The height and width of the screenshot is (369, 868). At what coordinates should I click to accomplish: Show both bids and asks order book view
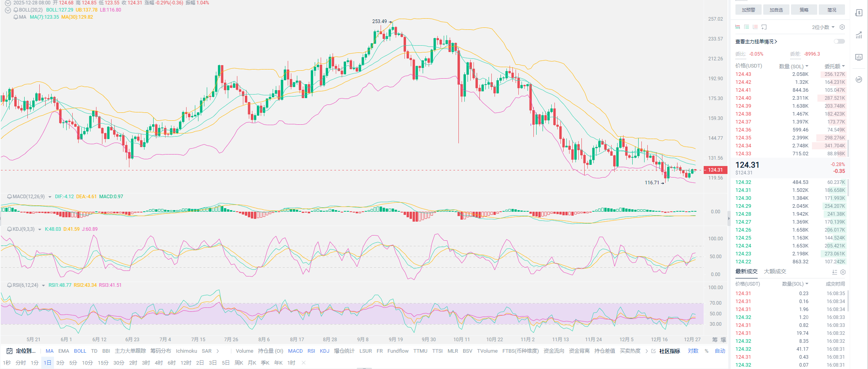(737, 27)
